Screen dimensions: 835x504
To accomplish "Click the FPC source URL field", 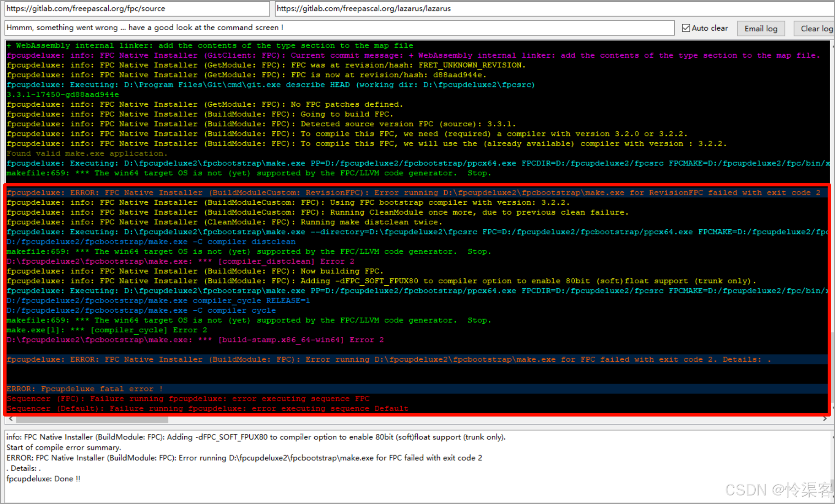I will pos(137,9).
